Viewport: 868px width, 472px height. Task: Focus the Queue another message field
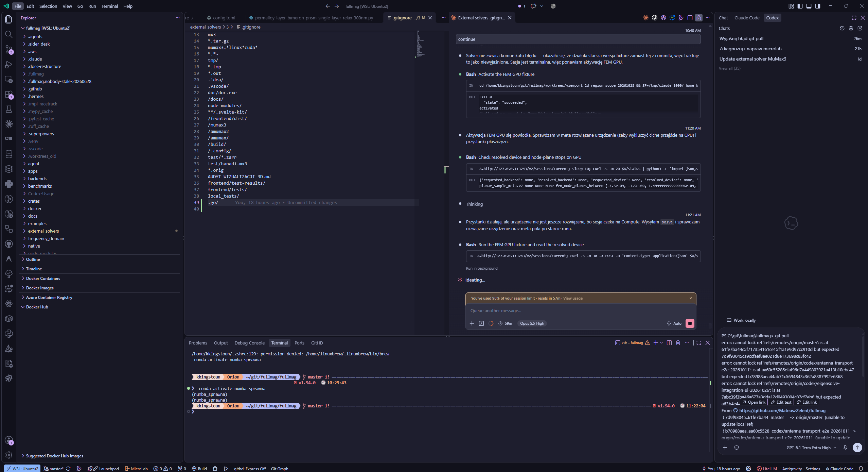[x=581, y=310]
